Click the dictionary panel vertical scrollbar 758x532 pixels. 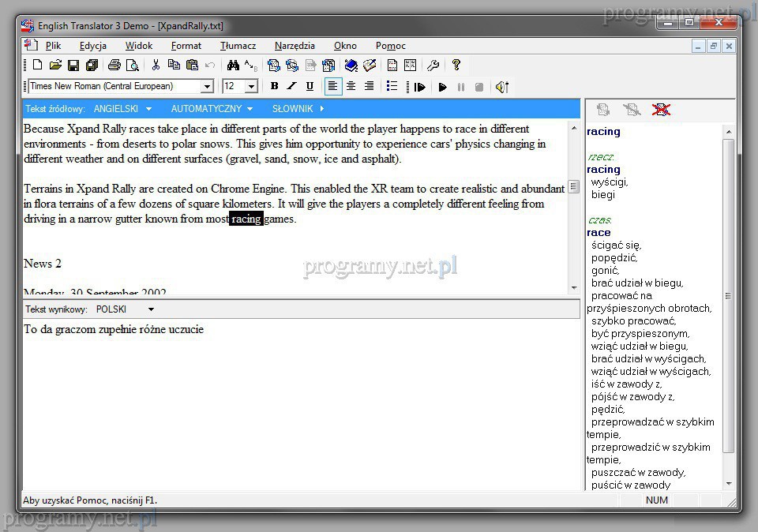(x=728, y=296)
